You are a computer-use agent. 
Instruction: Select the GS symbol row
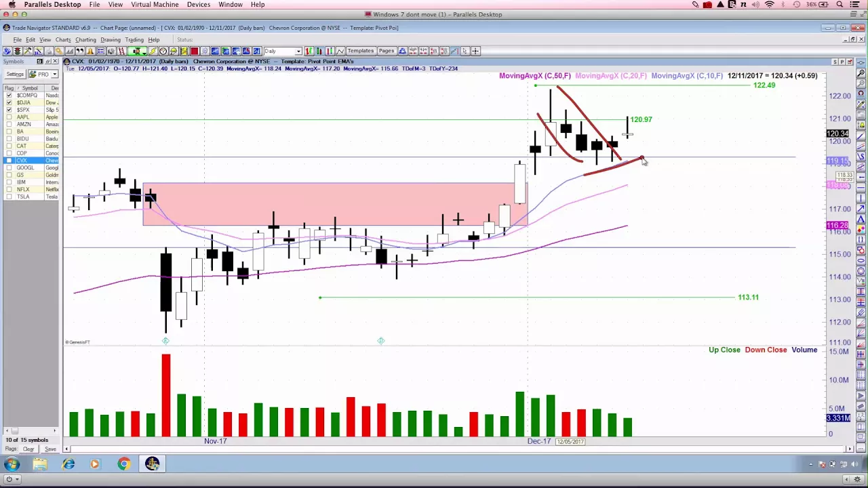point(31,175)
